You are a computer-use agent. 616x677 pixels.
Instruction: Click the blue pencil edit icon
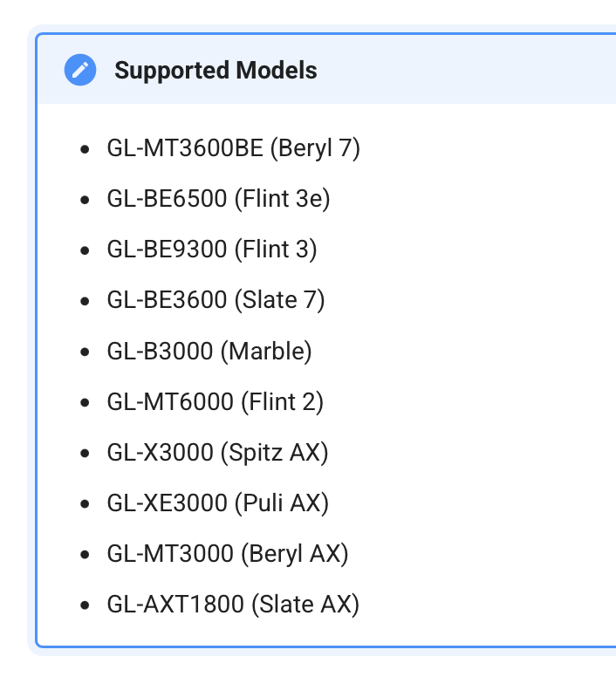(x=80, y=71)
